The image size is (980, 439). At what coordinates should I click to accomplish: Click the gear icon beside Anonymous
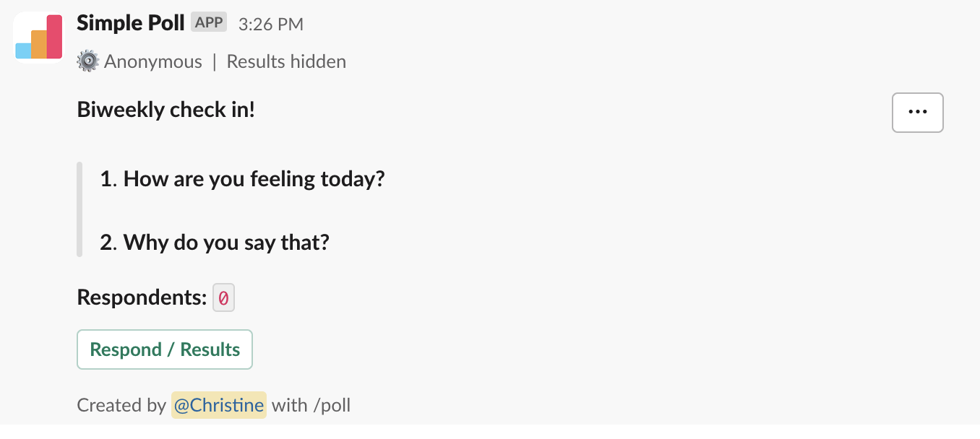(x=87, y=61)
